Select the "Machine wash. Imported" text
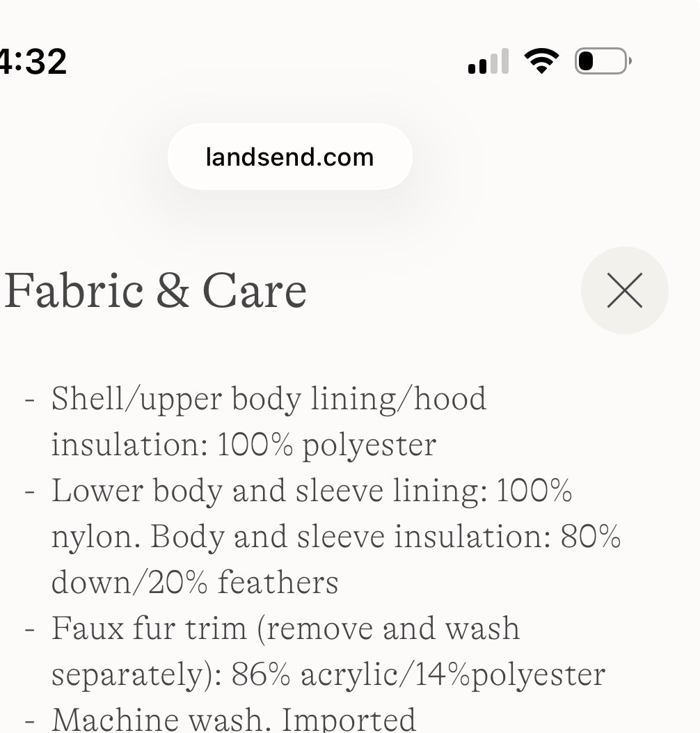The height and width of the screenshot is (733, 700). 234,718
